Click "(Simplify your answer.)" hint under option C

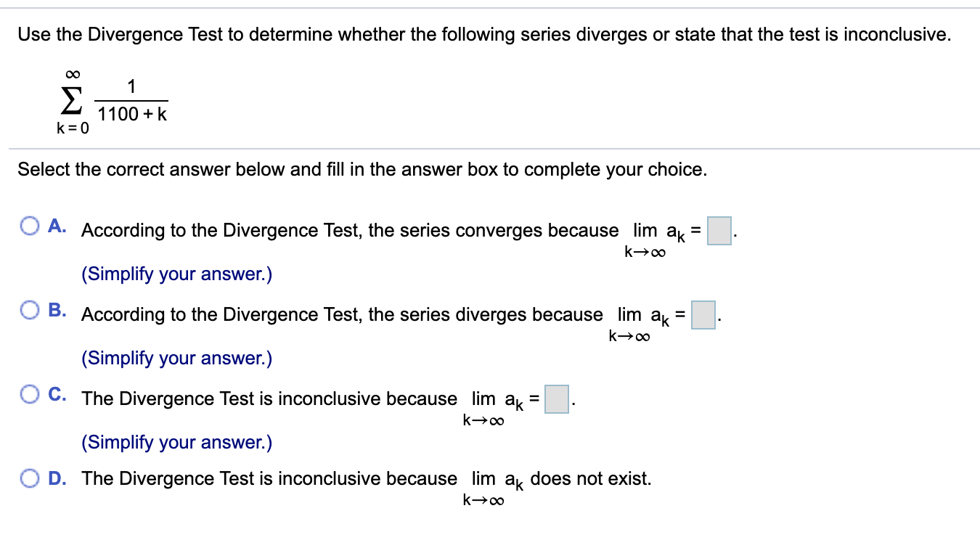coord(176,442)
